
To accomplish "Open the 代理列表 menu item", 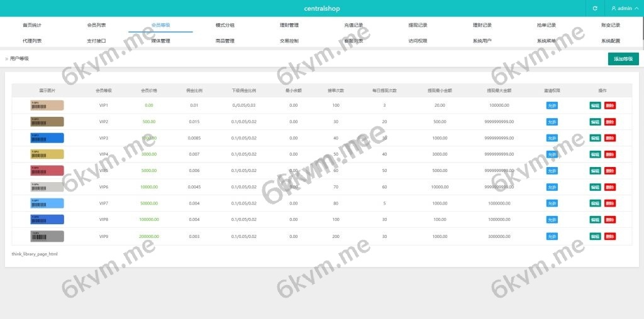I will (x=32, y=41).
